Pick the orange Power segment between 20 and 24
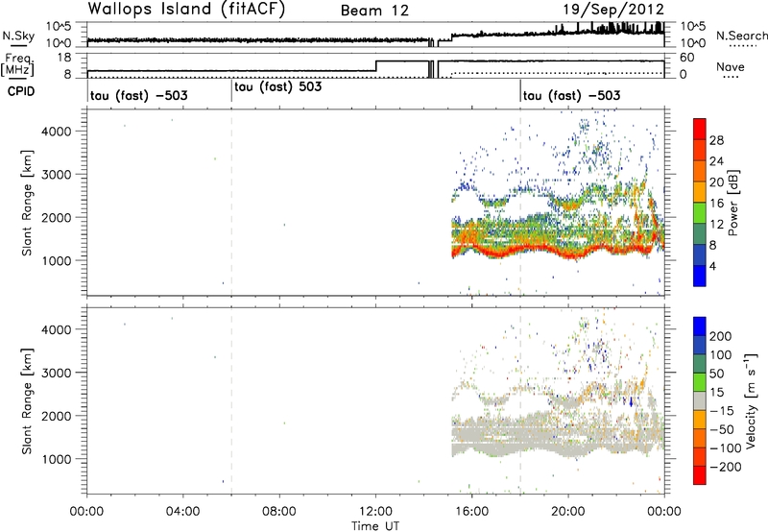768x532 pixels. coord(700,172)
